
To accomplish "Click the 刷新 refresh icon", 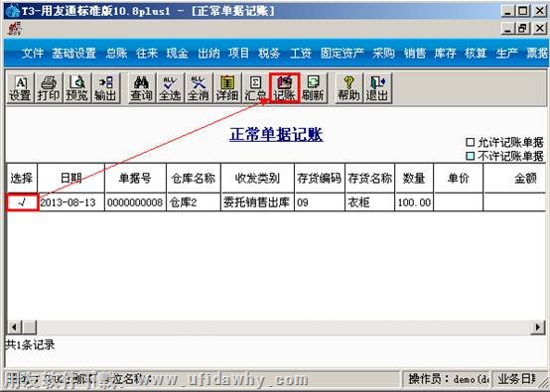I will click(x=314, y=88).
